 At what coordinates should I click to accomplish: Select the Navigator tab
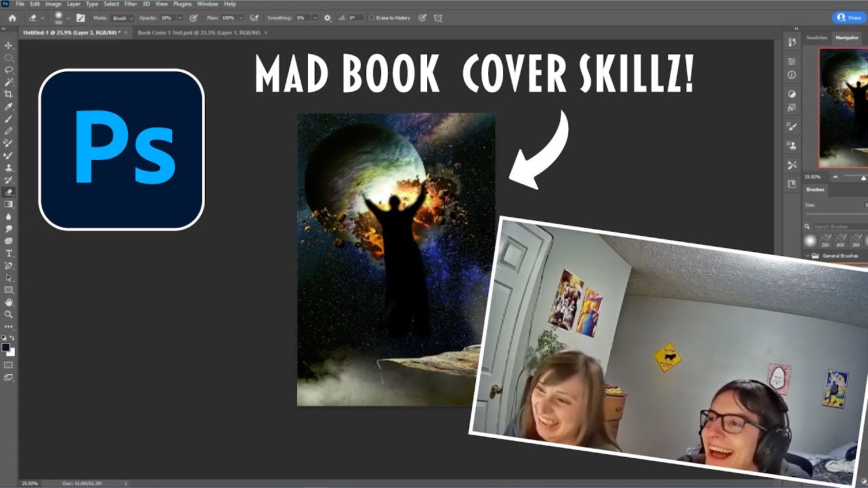click(x=847, y=38)
